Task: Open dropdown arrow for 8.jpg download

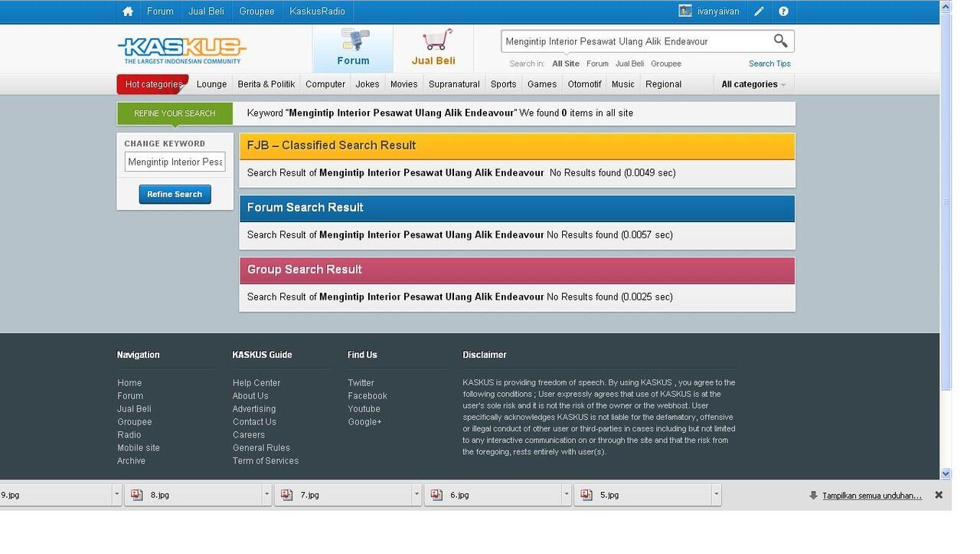Action: 266,495
